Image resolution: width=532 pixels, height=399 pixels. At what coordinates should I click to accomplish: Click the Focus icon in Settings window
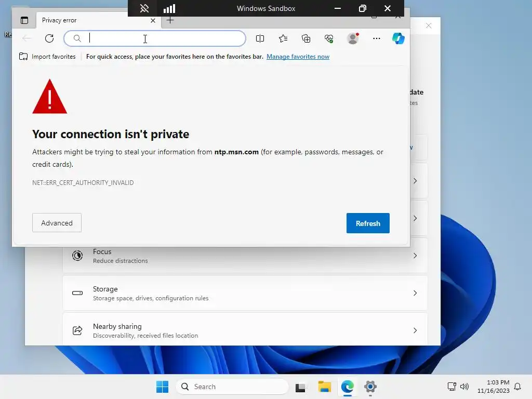click(x=77, y=256)
